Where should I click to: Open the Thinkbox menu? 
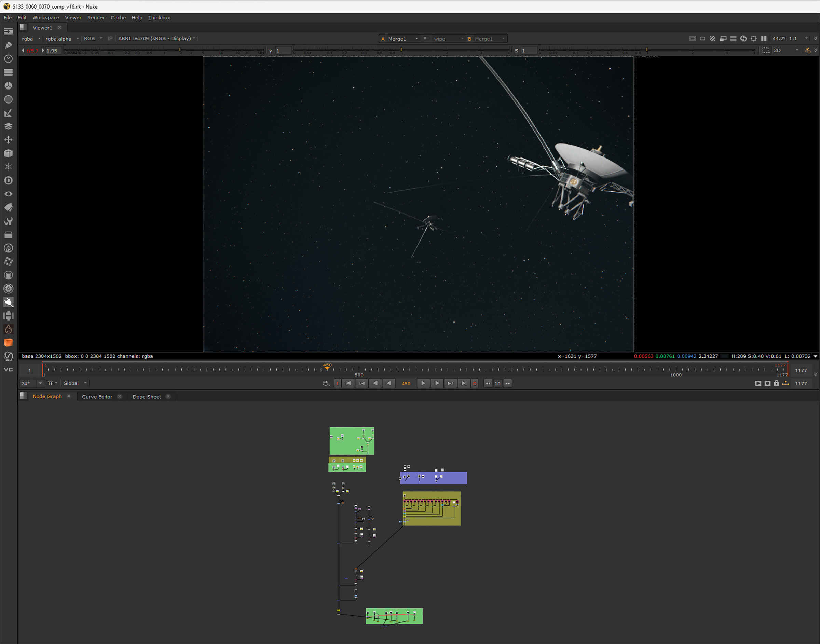point(159,18)
